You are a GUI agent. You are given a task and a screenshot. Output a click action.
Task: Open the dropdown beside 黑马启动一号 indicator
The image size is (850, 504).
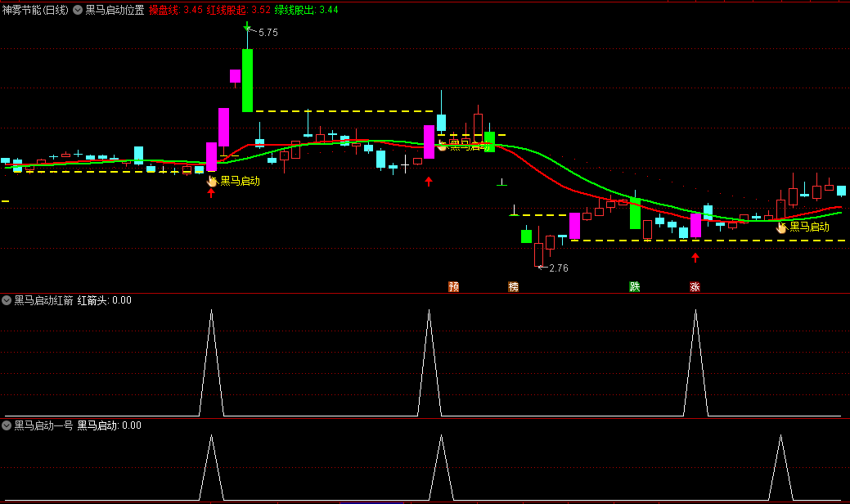[x=7, y=425]
